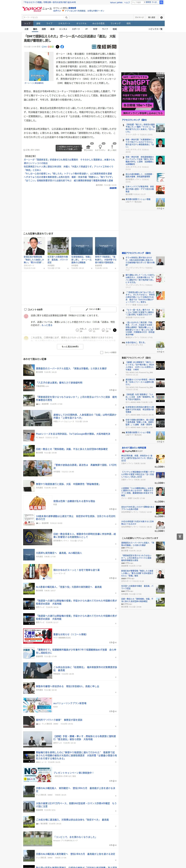Click the keyword search magnifier icon

point(66,17)
